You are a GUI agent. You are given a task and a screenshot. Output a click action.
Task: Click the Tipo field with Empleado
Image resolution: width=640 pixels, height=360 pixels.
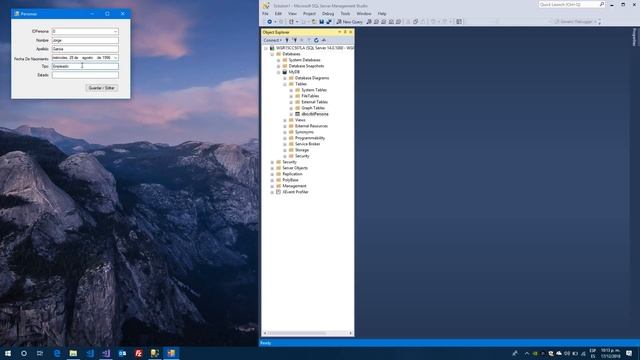[85, 66]
